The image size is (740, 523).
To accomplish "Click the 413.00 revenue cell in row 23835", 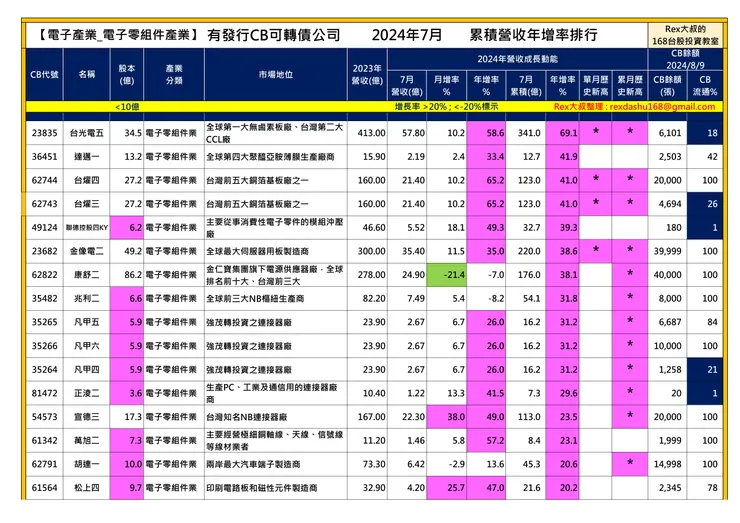I will (x=367, y=133).
